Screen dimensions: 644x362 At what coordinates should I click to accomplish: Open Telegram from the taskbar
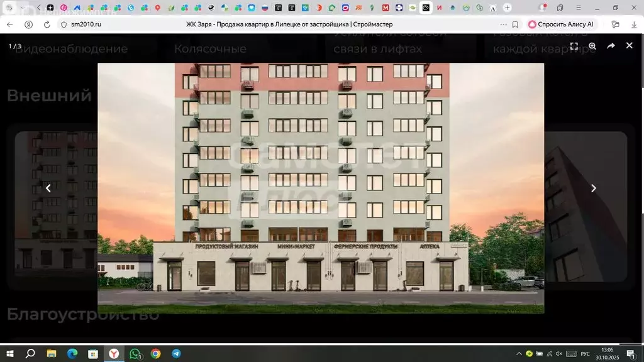tap(176, 354)
